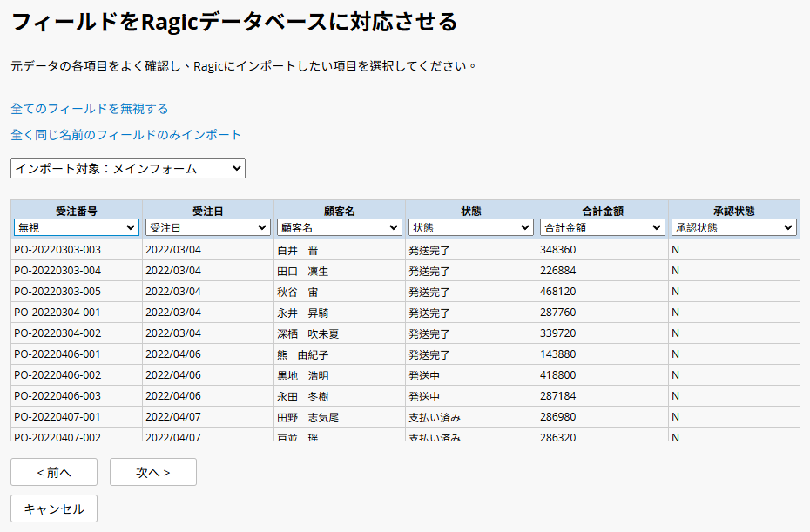810x532 pixels.
Task: Select the date in row PO-20220407-001
Action: coord(173,417)
